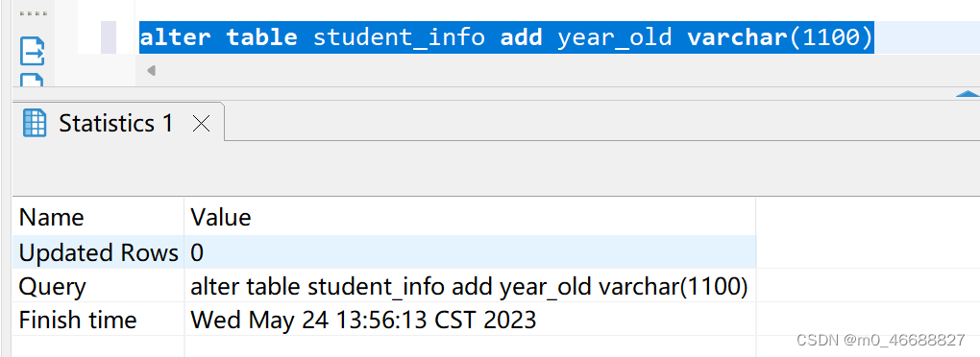
Task: Click the partially visible page icon below export
Action: 32,80
